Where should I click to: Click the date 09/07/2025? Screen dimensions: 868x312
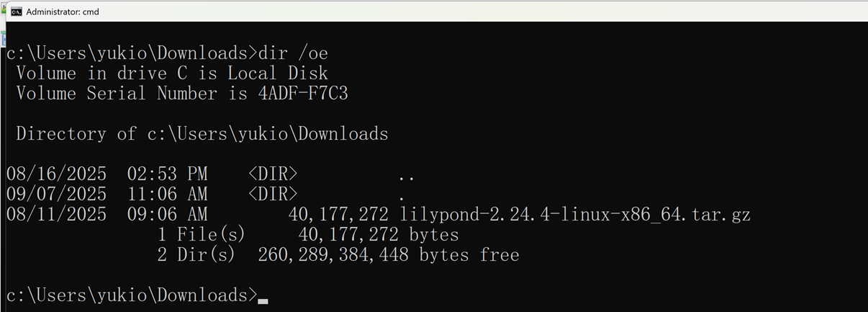click(x=56, y=194)
